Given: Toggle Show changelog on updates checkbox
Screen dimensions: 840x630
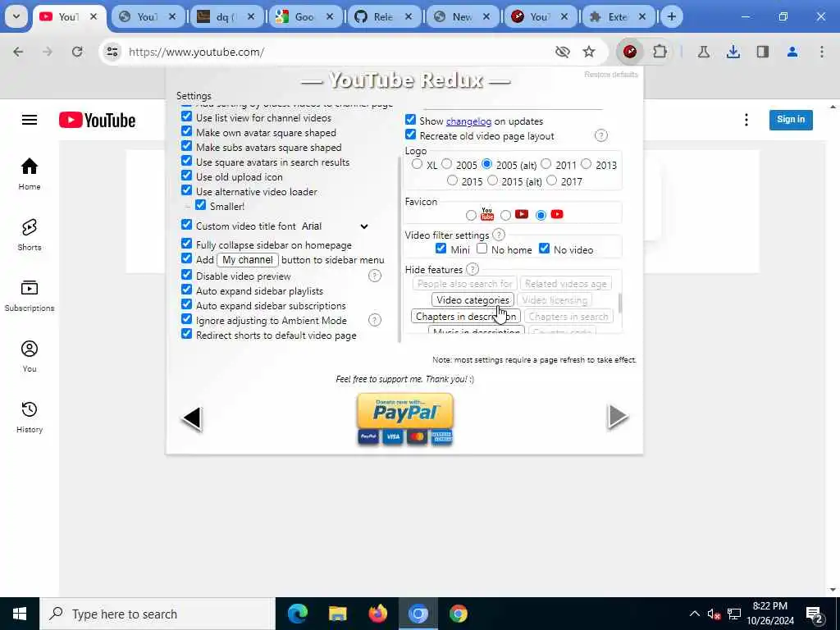Looking at the screenshot, I should pyautogui.click(x=410, y=120).
